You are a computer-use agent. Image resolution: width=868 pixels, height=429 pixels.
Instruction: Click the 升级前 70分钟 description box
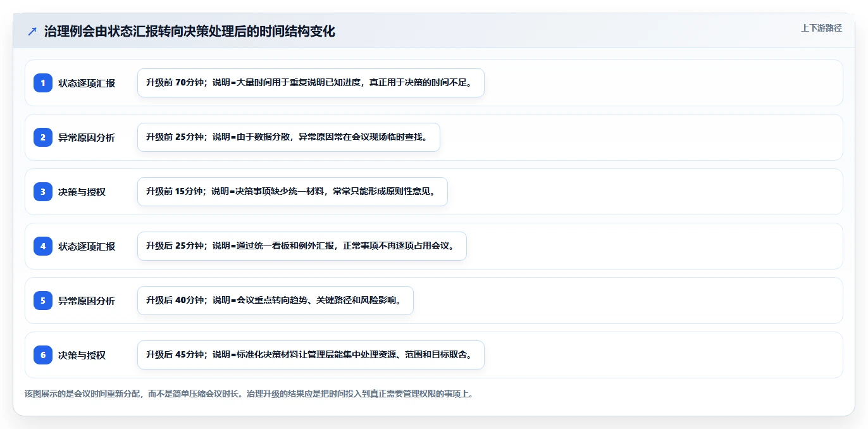point(311,83)
